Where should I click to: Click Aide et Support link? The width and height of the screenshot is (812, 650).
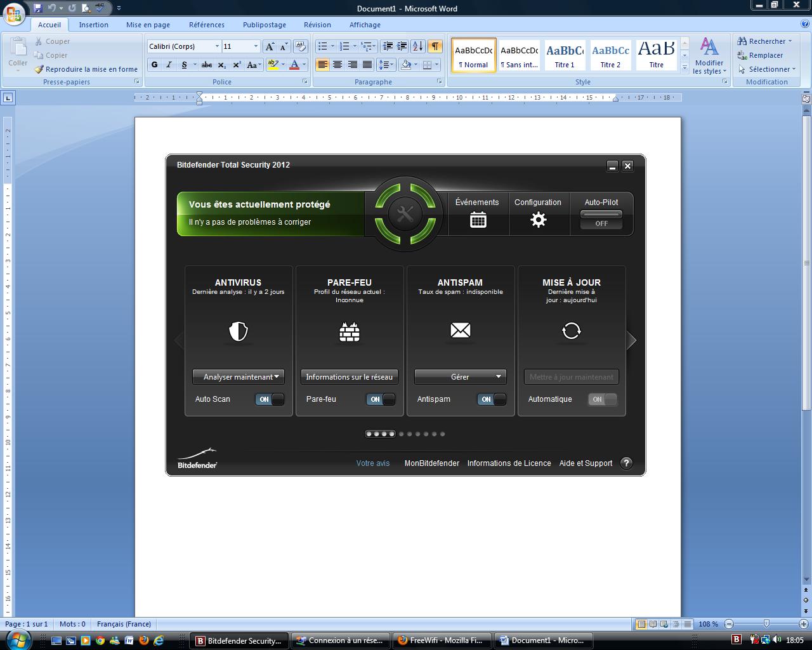coord(586,463)
